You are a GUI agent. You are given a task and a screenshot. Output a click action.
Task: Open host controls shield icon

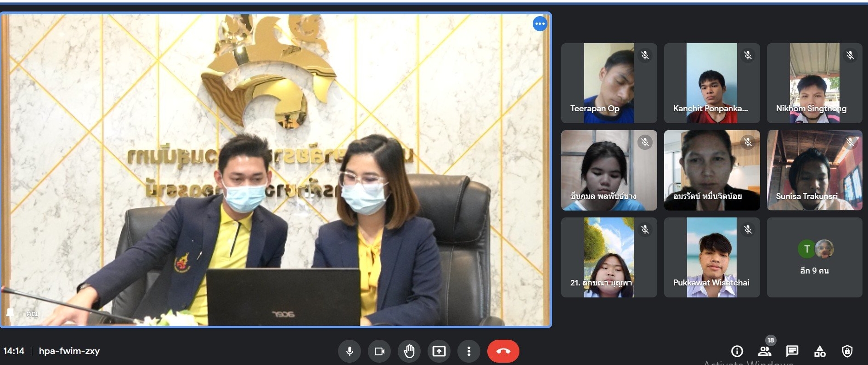tap(847, 351)
